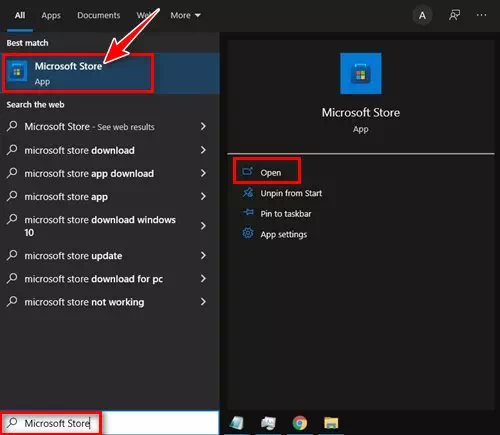The image size is (500, 435).
Task: Click Open in the preview pane
Action: [271, 173]
